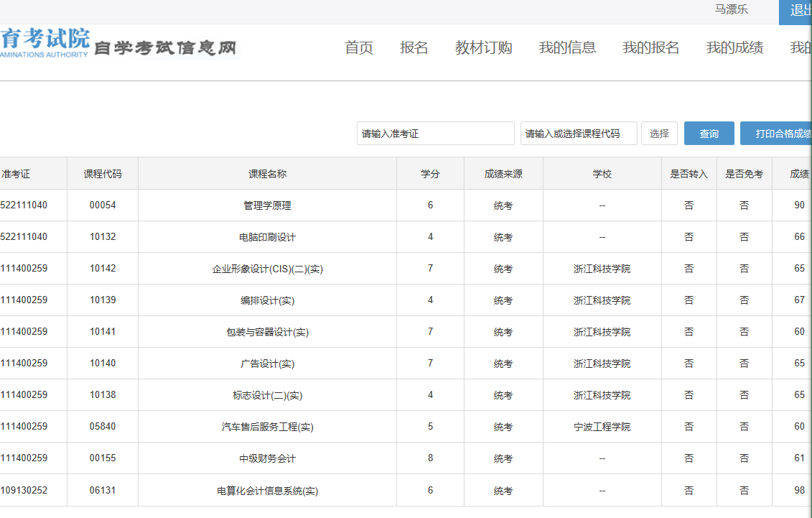Image resolution: width=812 pixels, height=518 pixels.
Task: Select course 标志设计(二)(实)
Action: tap(267, 395)
